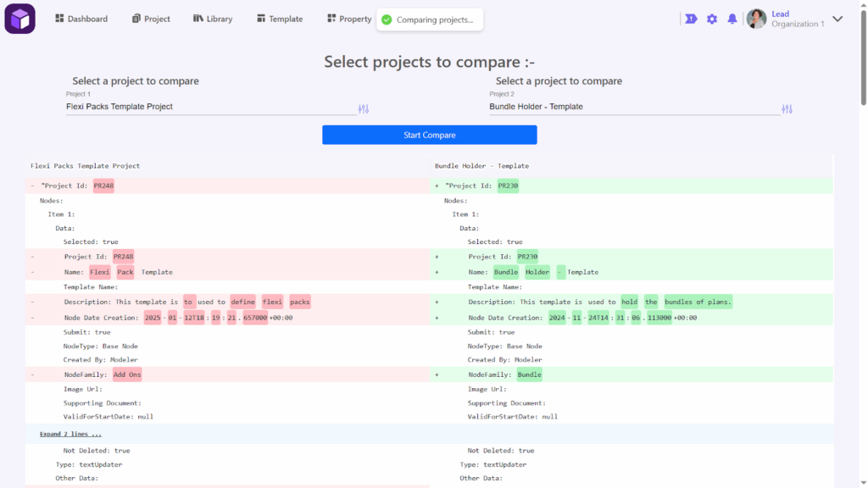Image resolution: width=868 pixels, height=488 pixels.
Task: Open the Project navigation item
Action: (151, 19)
